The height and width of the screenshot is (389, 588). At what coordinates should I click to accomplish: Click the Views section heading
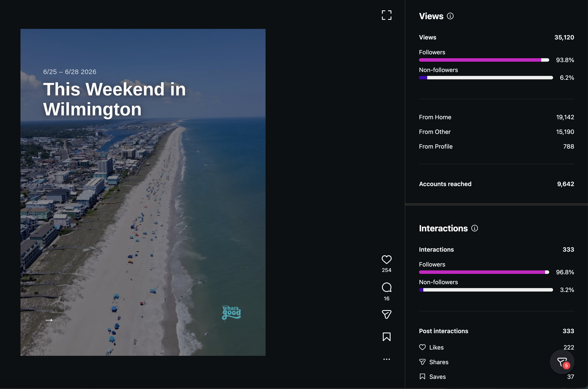pyautogui.click(x=431, y=16)
